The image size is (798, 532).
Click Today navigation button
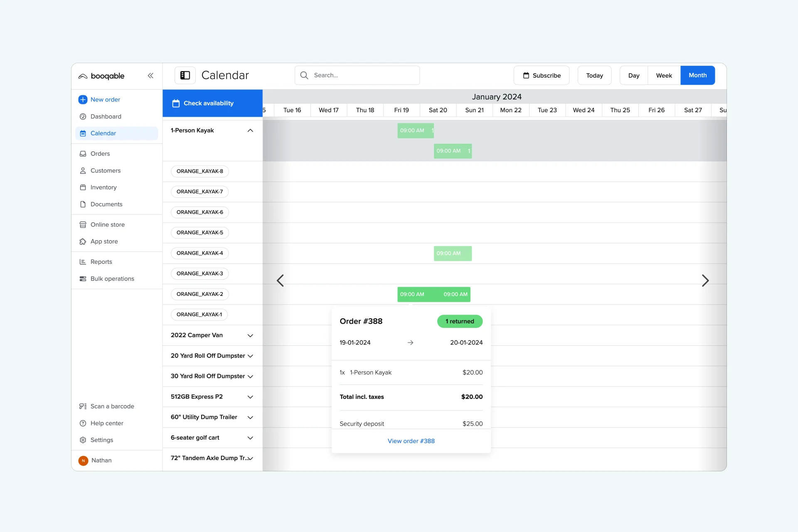594,75
